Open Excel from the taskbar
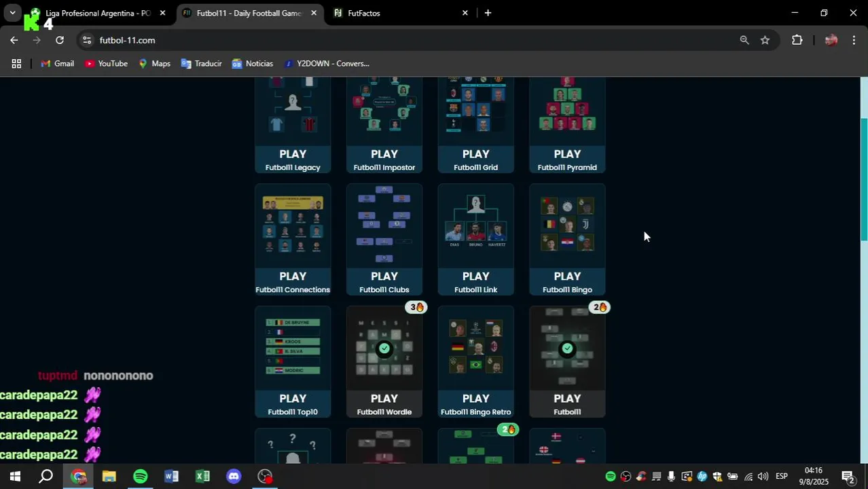This screenshot has height=489, width=868. (202, 476)
